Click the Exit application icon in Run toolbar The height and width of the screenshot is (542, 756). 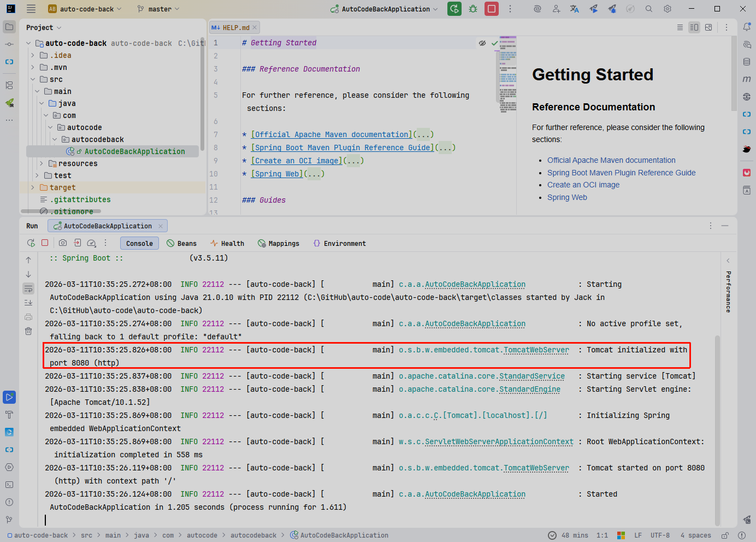pos(77,243)
